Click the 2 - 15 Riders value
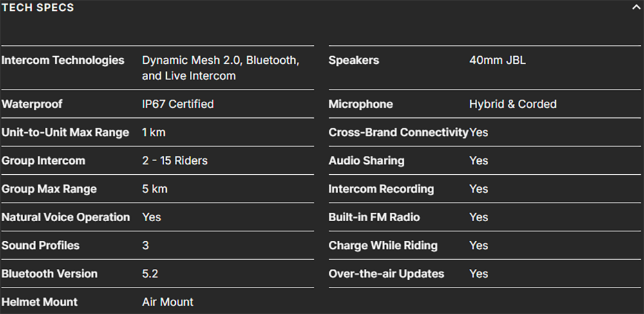 [175, 161]
